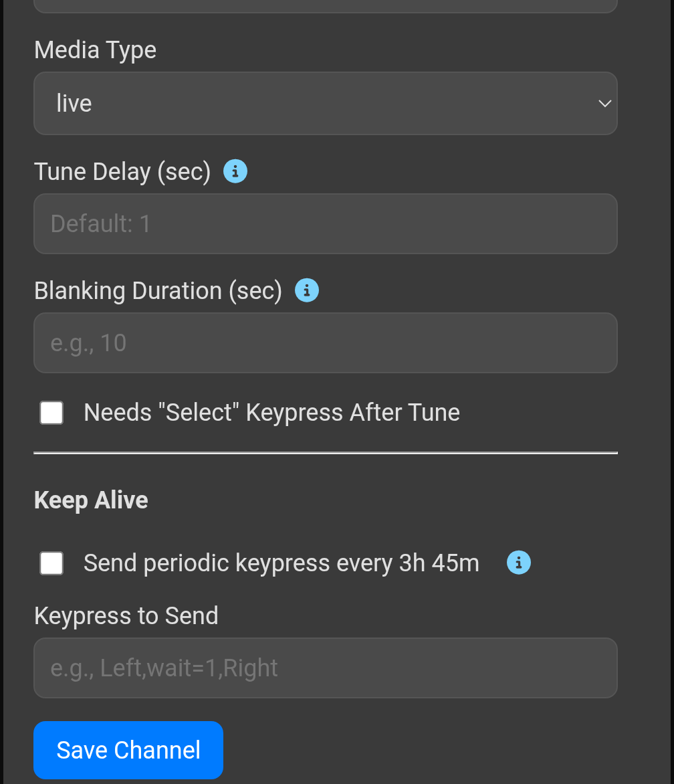Click the Keep Alive section heading

(x=91, y=500)
